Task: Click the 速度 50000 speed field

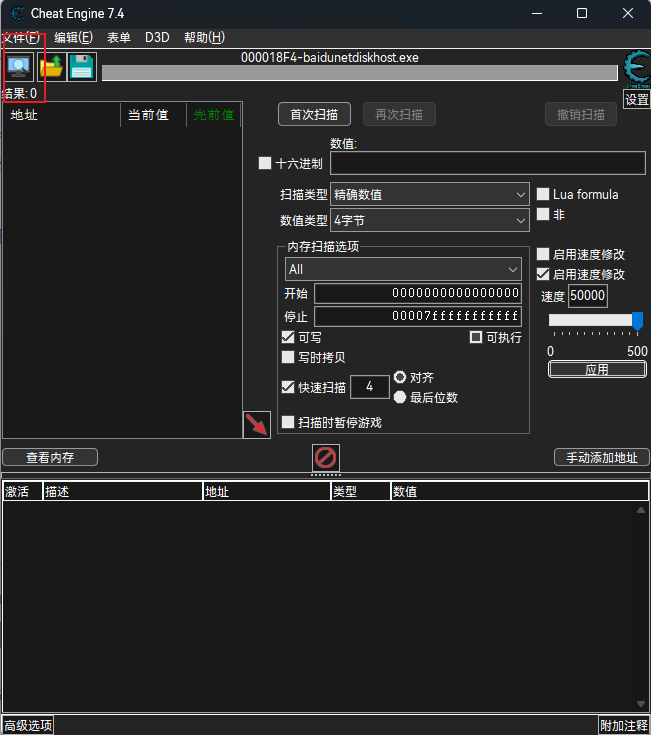Action: point(588,296)
